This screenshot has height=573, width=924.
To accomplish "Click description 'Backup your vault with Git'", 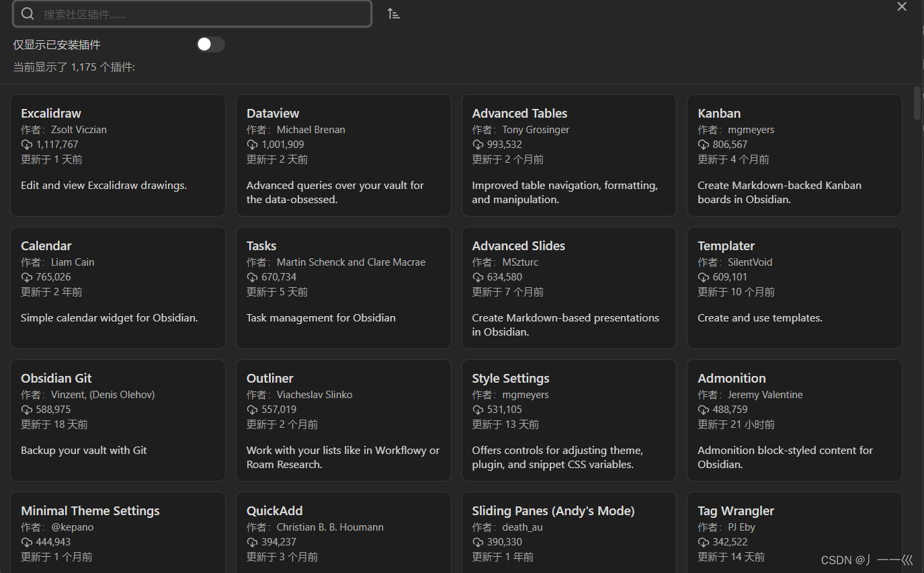I will [x=84, y=451].
